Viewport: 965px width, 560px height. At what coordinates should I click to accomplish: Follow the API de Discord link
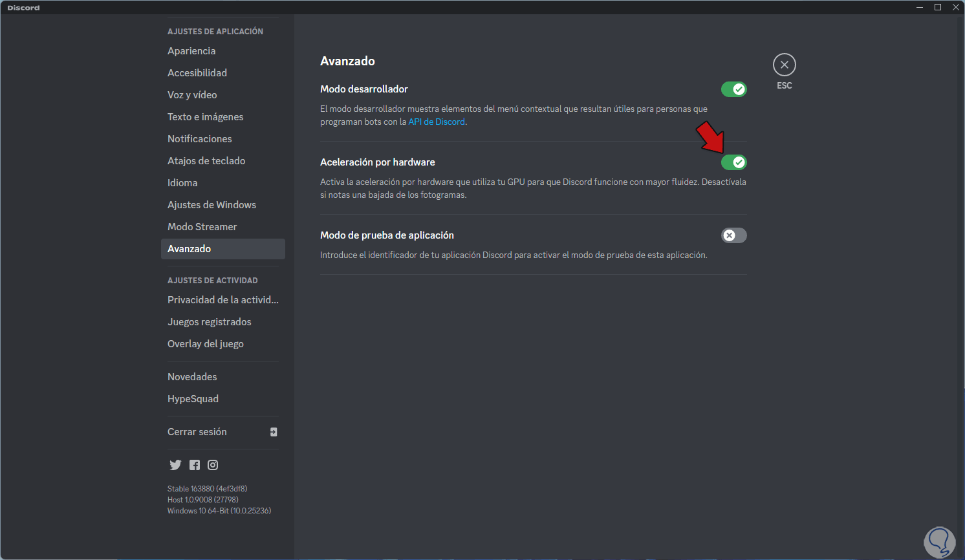click(x=437, y=122)
